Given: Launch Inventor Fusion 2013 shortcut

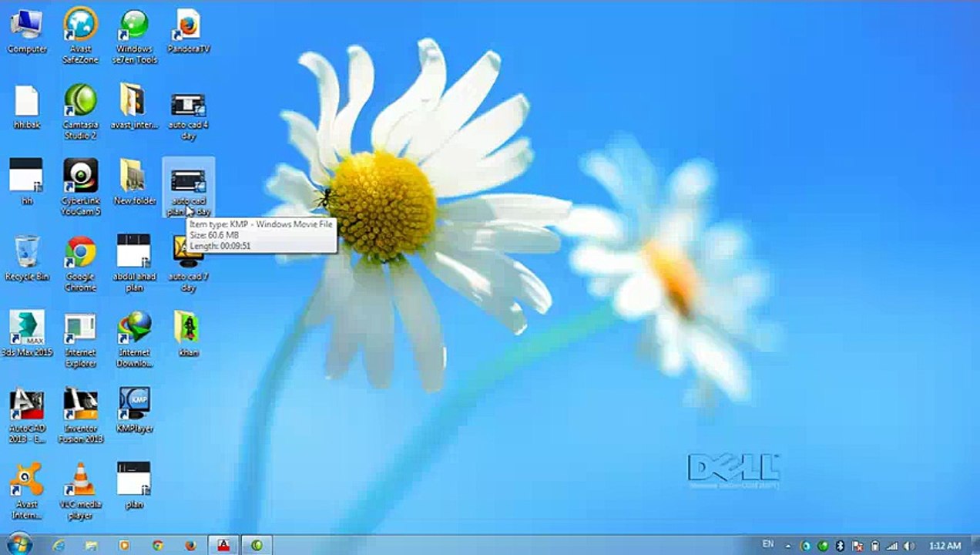Looking at the screenshot, I should [x=81, y=415].
